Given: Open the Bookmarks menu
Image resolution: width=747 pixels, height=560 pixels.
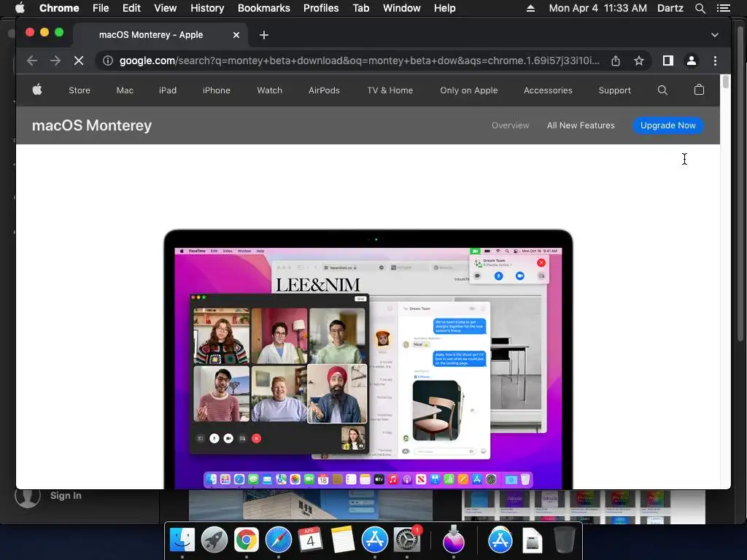Looking at the screenshot, I should click(x=264, y=8).
